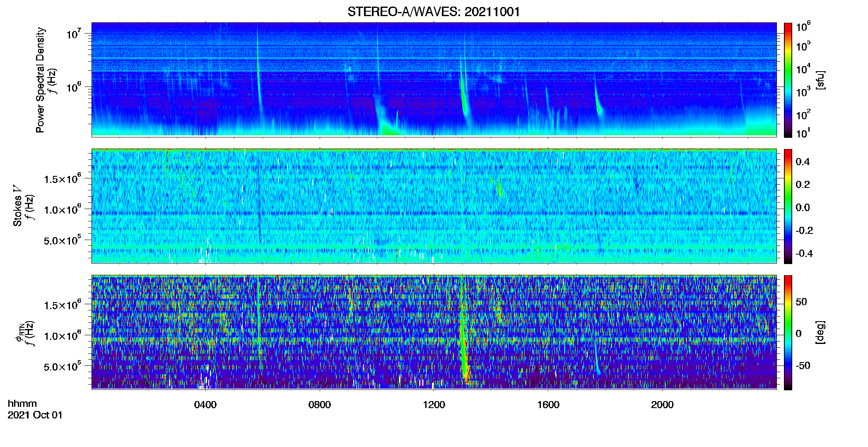Click the hhmm label at bottom left
868x447 pixels.
click(x=22, y=404)
